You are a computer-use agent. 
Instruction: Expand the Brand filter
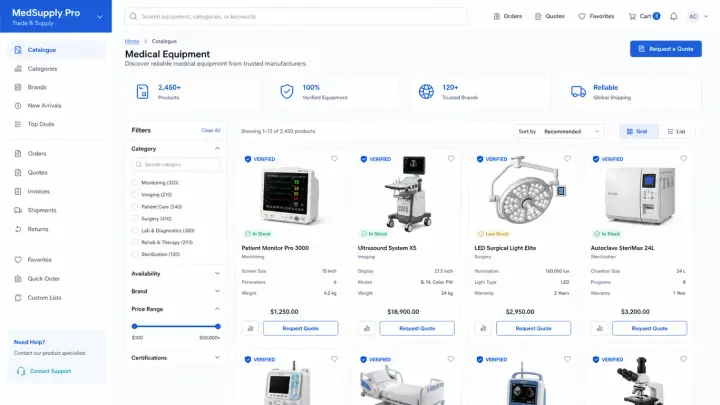tap(217, 291)
